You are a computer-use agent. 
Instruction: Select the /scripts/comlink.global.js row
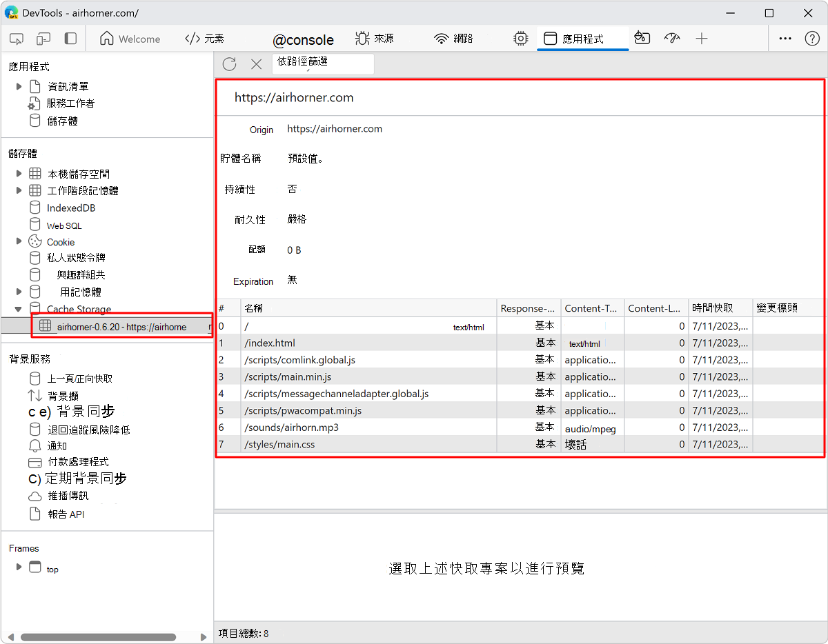(520, 359)
